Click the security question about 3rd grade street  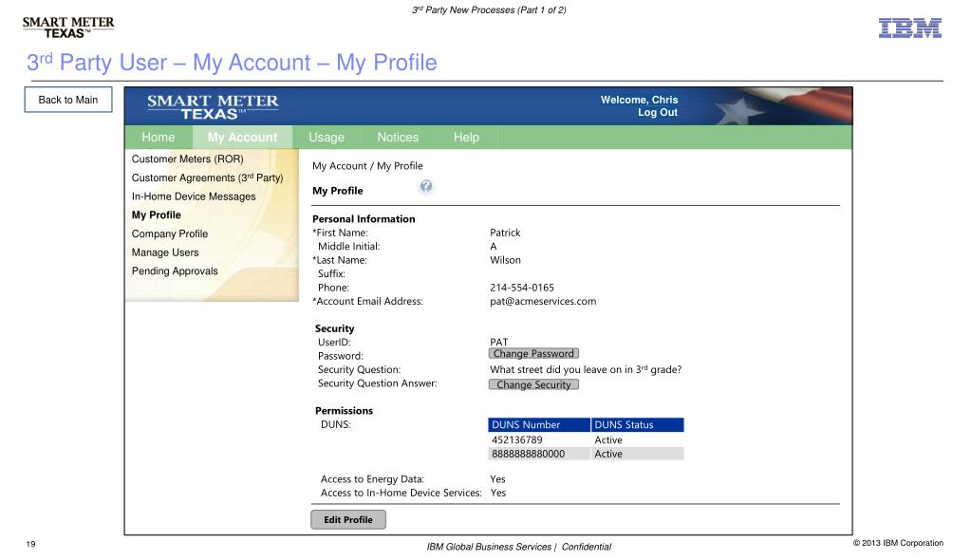point(586,370)
